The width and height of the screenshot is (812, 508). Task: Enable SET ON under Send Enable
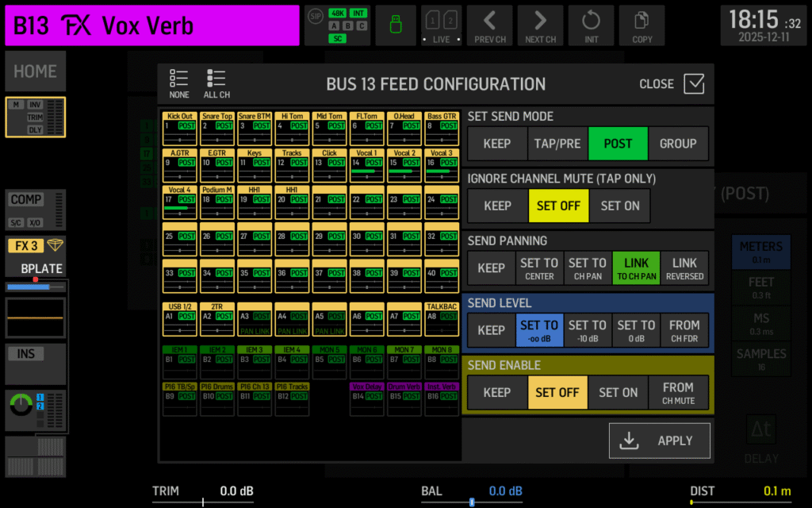pos(618,392)
